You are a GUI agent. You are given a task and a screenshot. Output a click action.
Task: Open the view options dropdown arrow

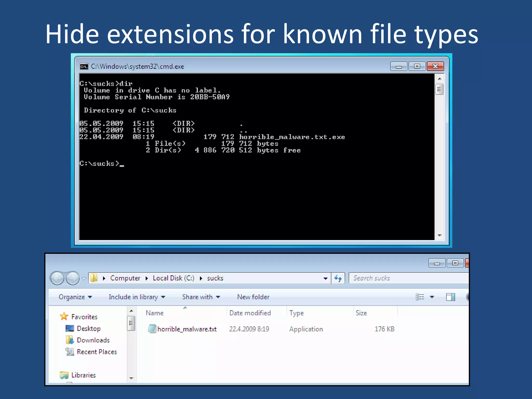432,297
